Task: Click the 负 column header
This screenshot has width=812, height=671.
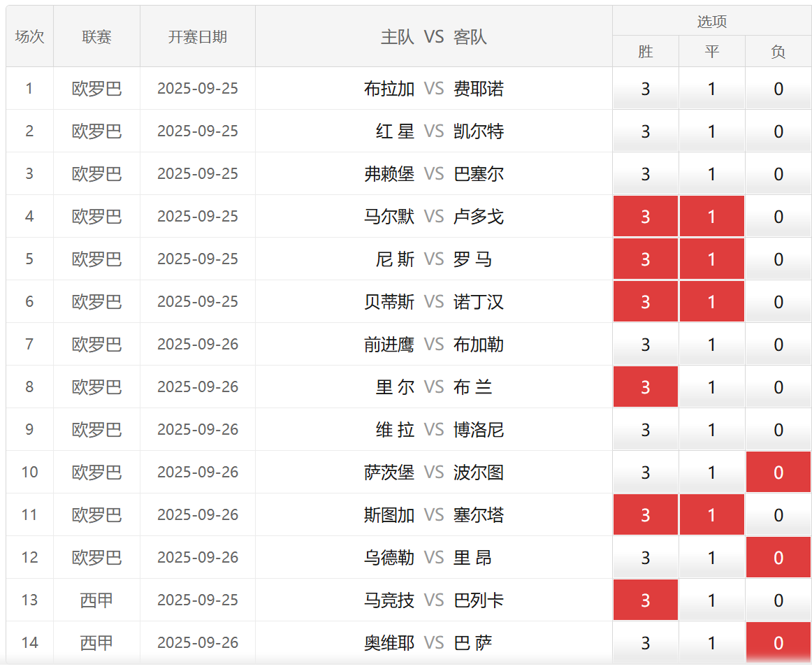Action: click(778, 52)
